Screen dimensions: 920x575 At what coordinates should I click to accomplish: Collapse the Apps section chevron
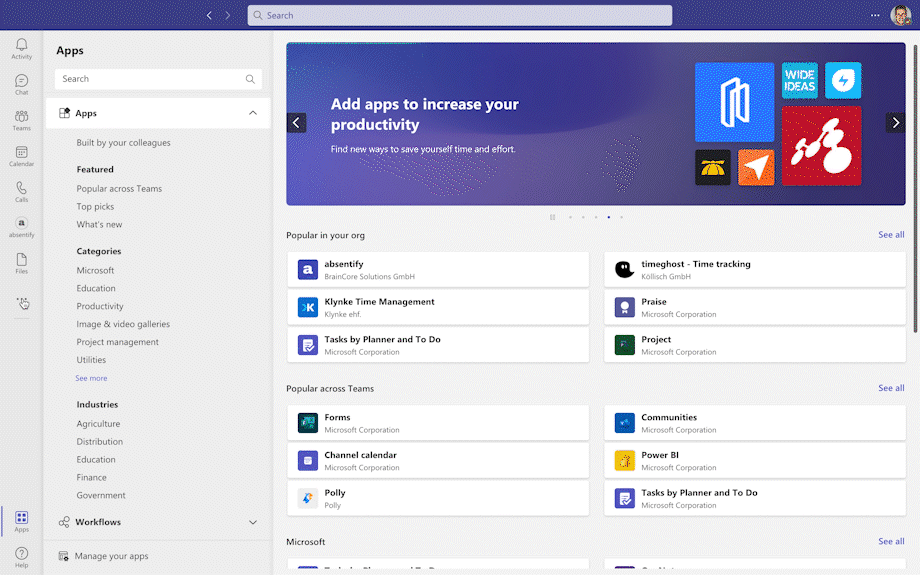pos(253,114)
